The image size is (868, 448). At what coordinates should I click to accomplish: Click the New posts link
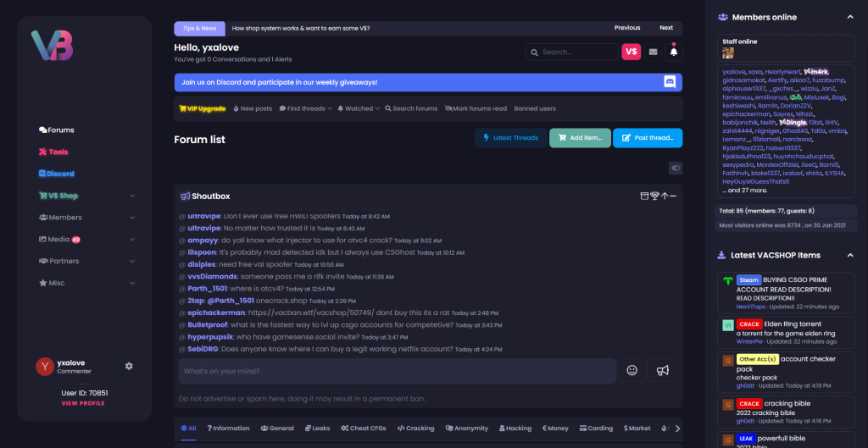pos(253,108)
